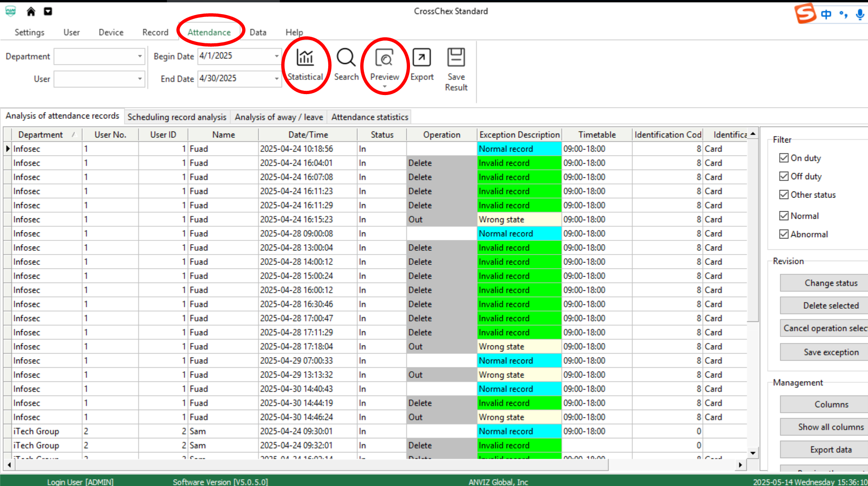Open the Record menu
Image resolution: width=868 pixels, height=486 pixels.
(155, 32)
